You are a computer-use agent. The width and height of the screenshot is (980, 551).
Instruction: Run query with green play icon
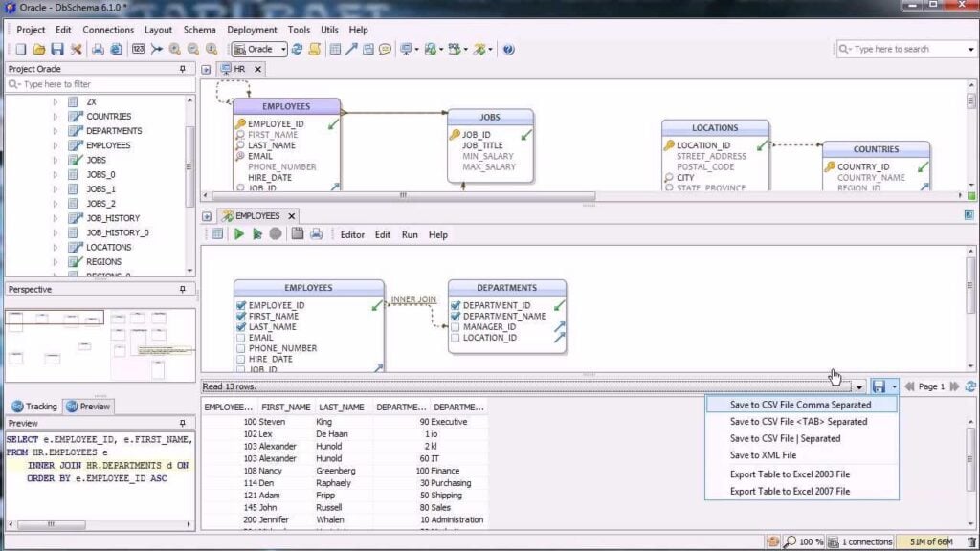tap(238, 234)
